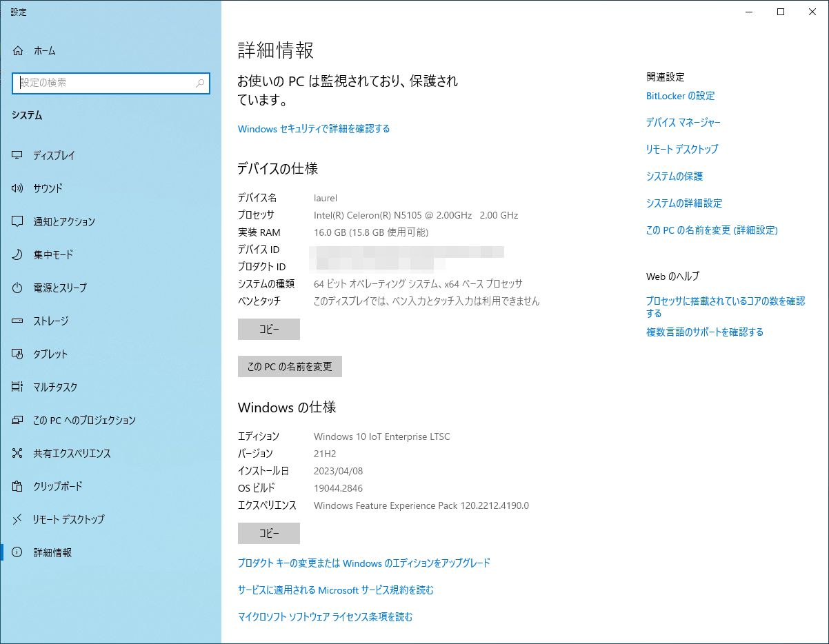
Task: Click the About (詳細情報) info icon
Action: tap(18, 553)
